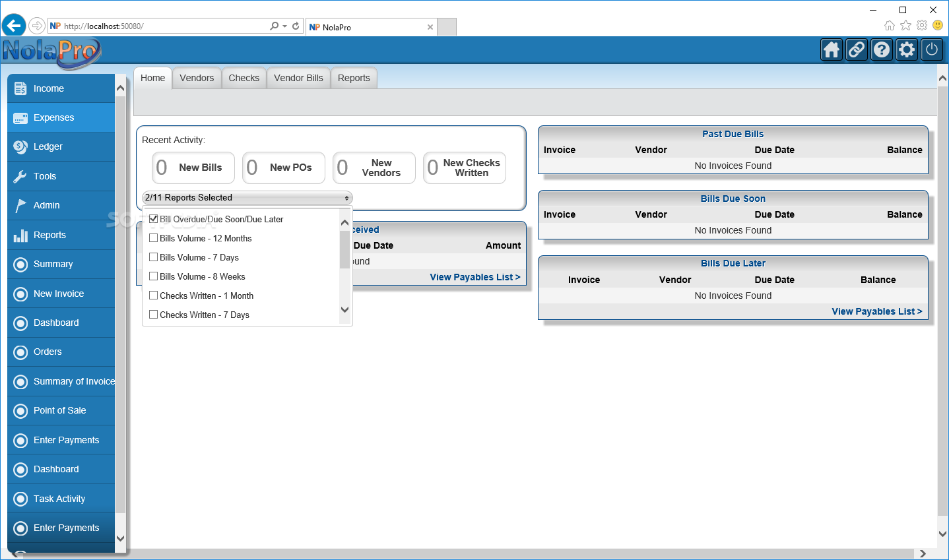
Task: Click the search magnifier in address bar
Action: (275, 26)
